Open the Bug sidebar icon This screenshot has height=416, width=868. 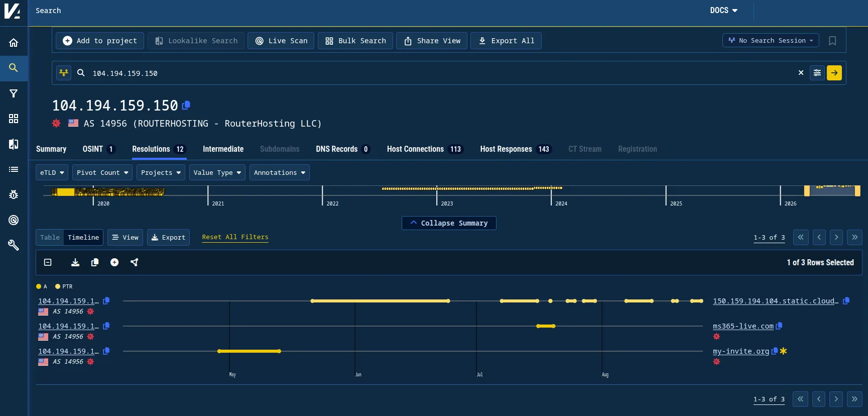coord(14,194)
